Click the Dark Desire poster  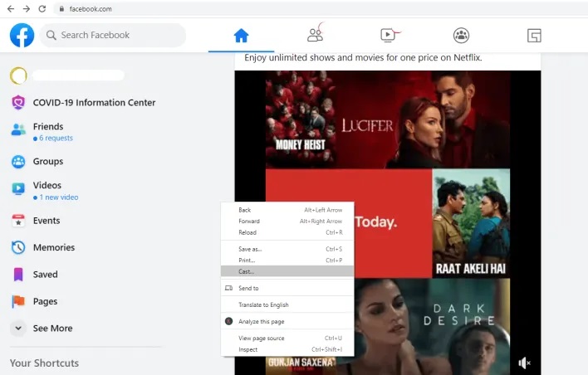tap(432, 326)
